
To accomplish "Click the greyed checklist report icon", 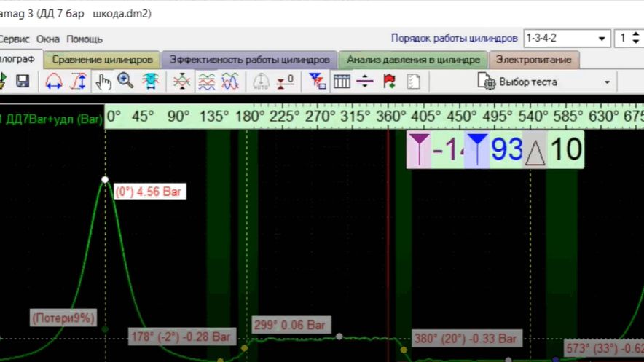I will 414,82.
